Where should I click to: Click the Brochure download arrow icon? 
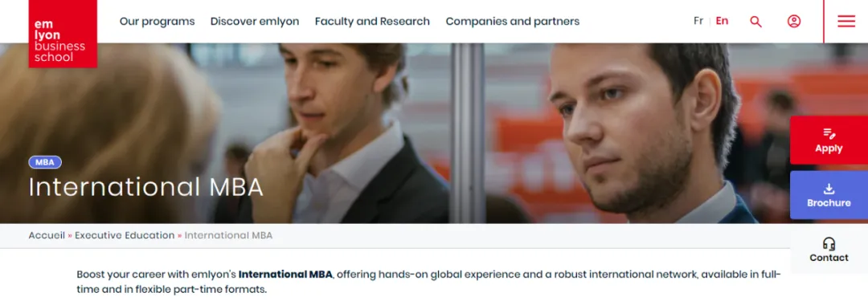coord(829,189)
